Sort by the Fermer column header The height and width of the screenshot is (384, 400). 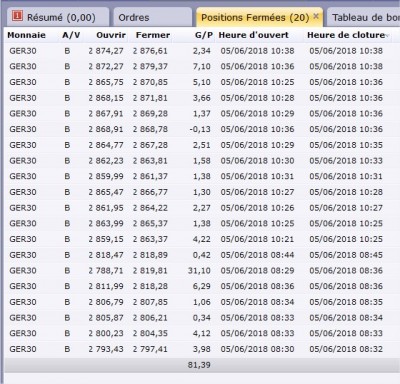point(153,35)
